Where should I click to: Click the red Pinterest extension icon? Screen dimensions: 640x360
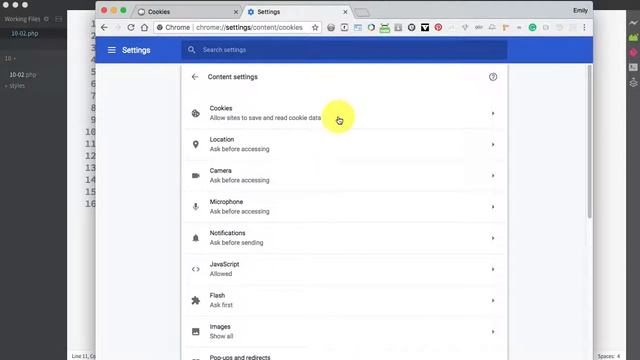pos(438,27)
